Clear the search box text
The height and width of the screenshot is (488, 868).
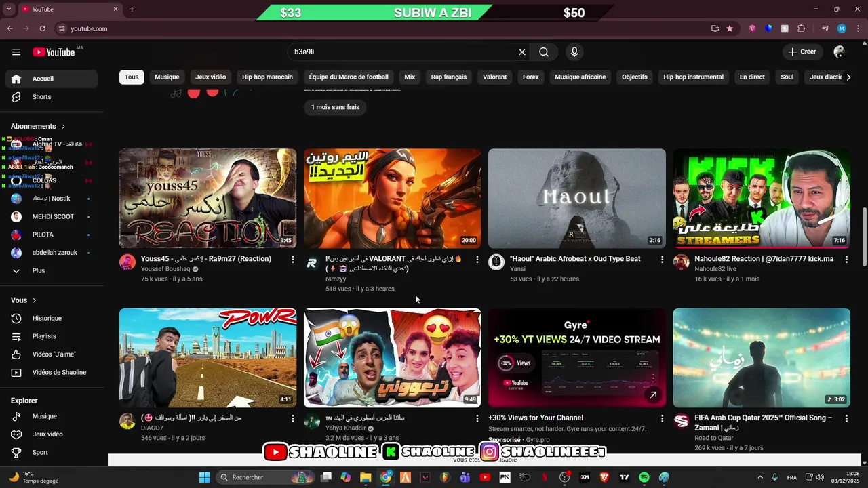tap(522, 52)
